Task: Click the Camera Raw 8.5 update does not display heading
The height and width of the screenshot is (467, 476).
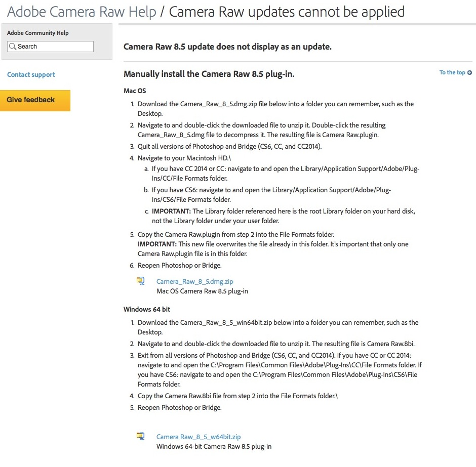Action: [x=227, y=47]
